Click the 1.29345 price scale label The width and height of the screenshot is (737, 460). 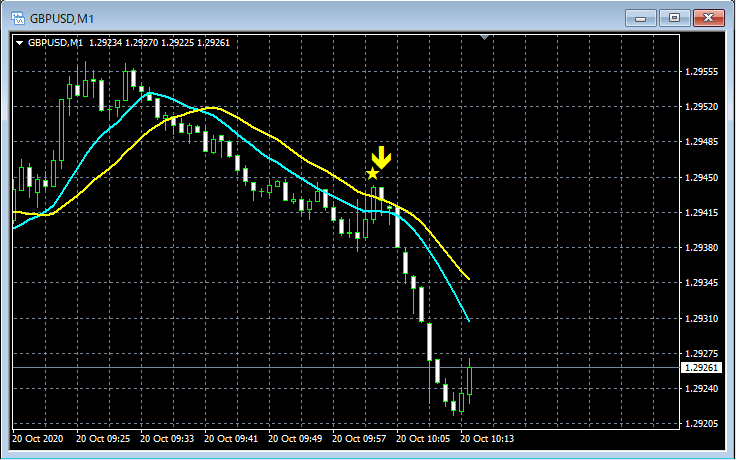point(702,283)
